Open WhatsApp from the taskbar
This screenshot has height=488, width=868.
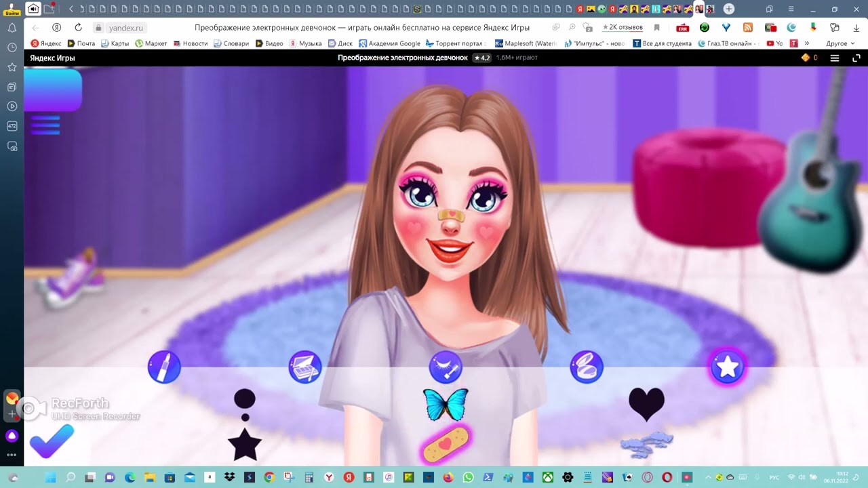click(468, 477)
